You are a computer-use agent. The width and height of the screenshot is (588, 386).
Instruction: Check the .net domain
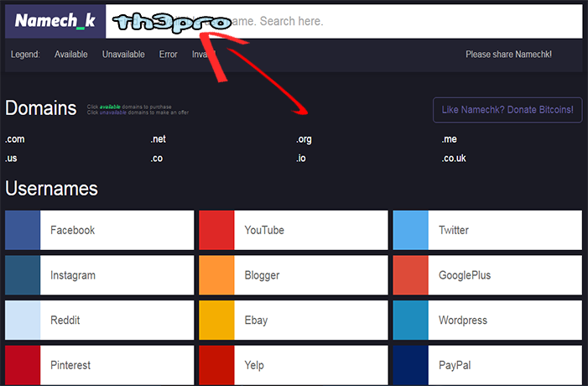point(159,139)
